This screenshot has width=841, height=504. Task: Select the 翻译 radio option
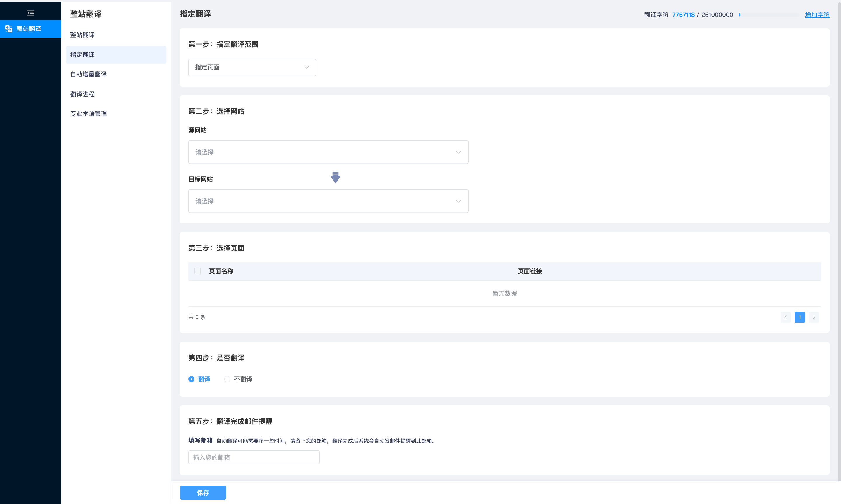[x=191, y=379]
